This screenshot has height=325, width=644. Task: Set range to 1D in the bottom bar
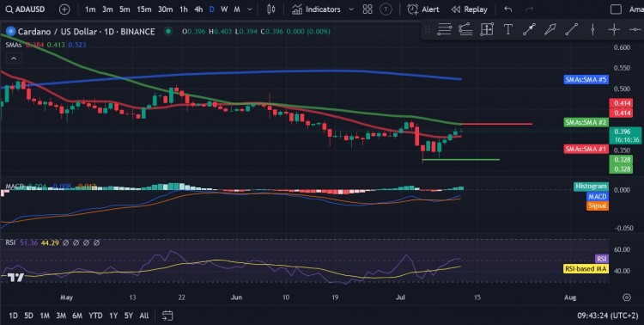coord(13,316)
